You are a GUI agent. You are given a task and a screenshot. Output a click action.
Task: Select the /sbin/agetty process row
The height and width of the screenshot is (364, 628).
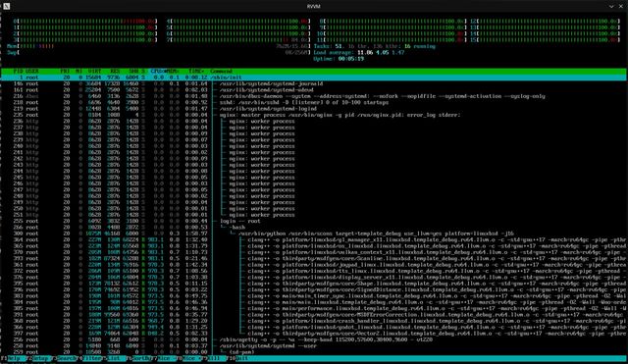[314, 339]
